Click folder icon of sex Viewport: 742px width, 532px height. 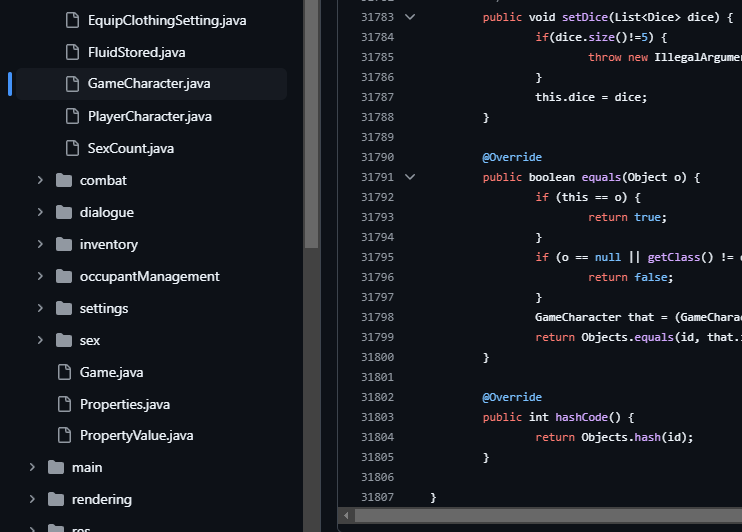point(64,340)
